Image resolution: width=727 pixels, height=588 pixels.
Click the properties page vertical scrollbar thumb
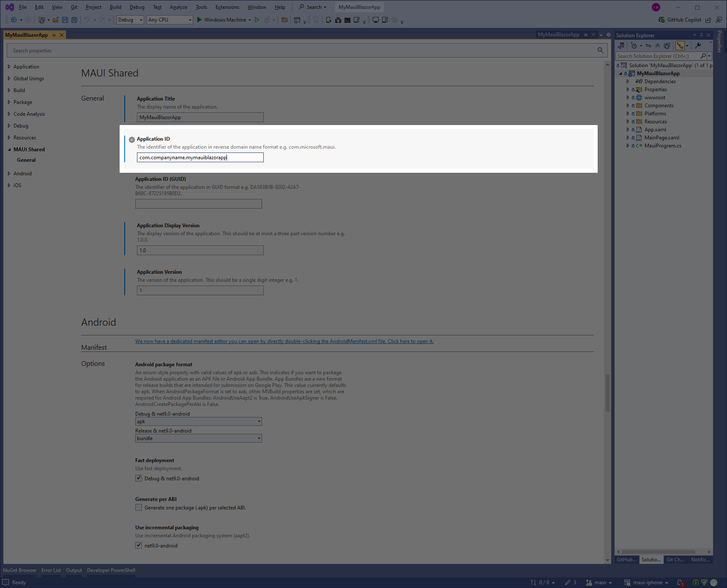coord(607,393)
